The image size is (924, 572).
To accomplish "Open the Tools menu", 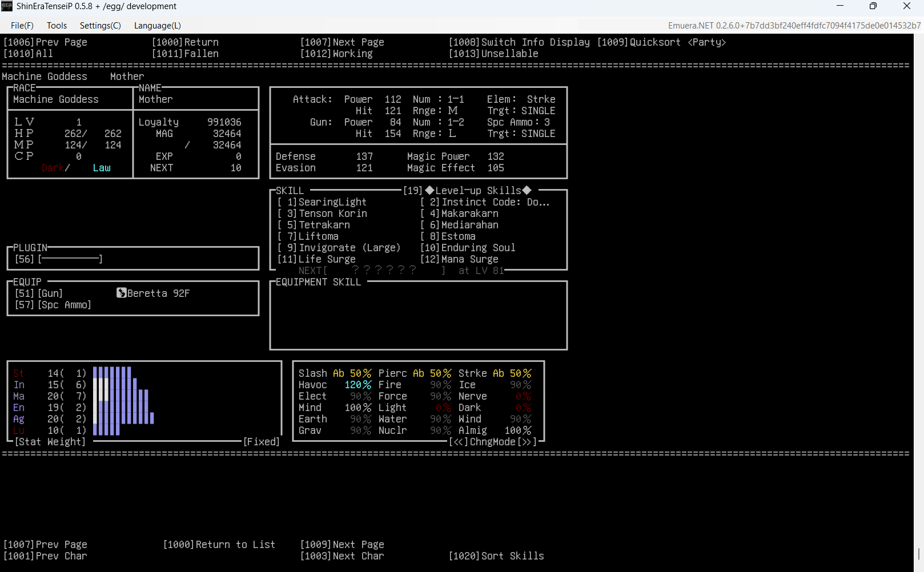I will pos(57,26).
